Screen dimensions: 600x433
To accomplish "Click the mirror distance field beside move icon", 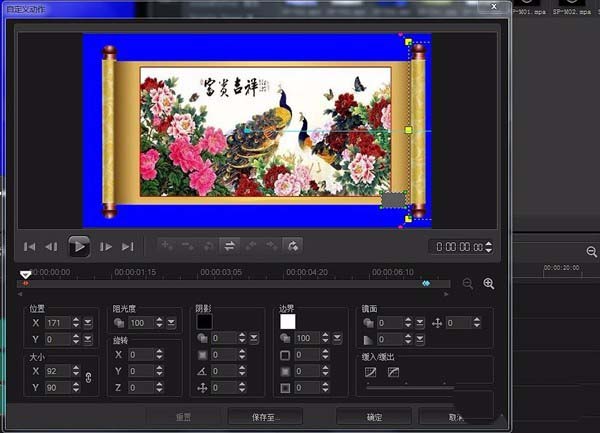I will [459, 323].
